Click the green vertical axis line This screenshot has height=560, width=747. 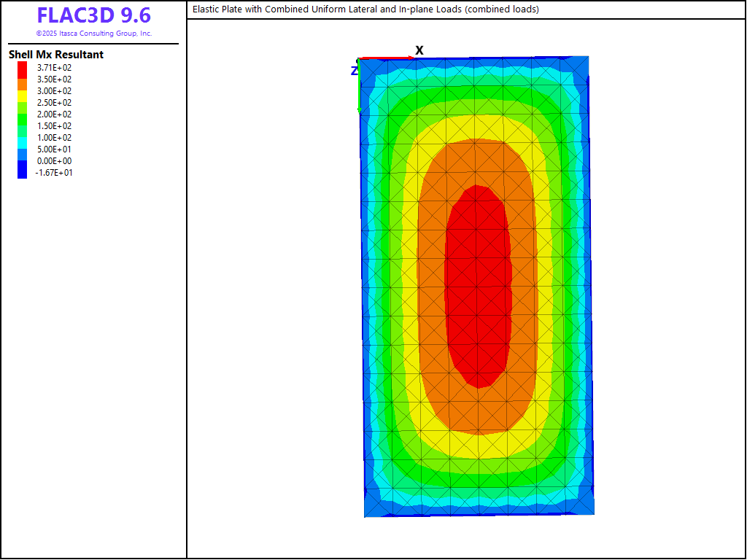(359, 87)
